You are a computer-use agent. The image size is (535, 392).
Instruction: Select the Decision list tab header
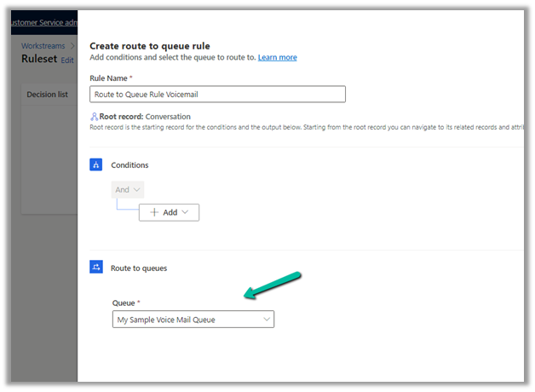click(50, 95)
